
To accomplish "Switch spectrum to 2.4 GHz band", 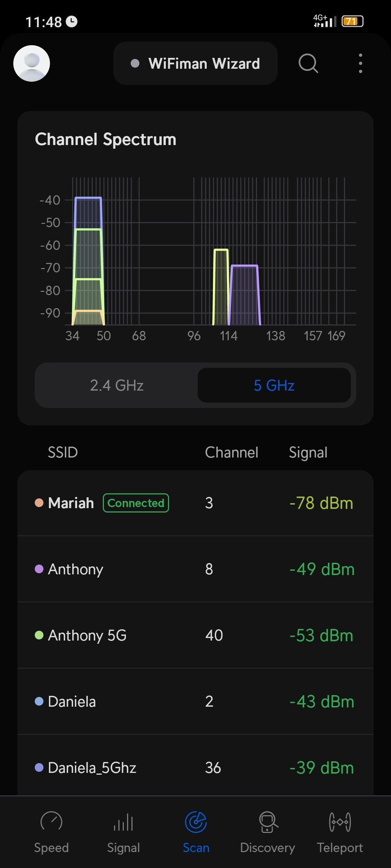I will 117,385.
